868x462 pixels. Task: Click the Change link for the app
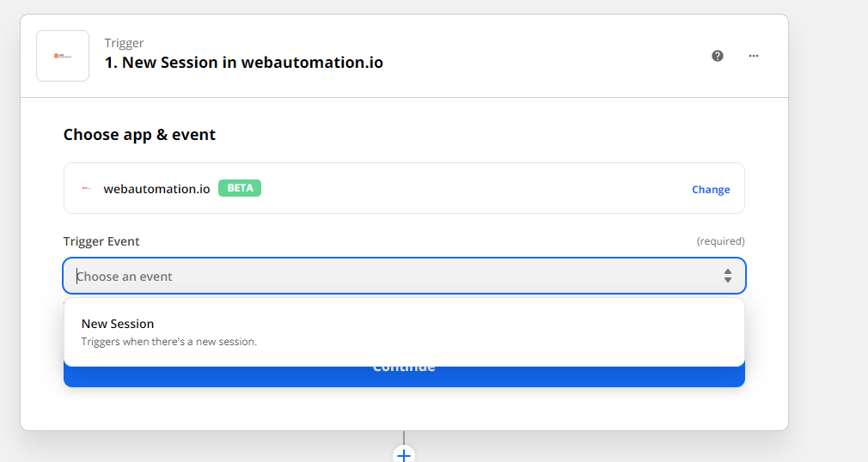tap(711, 189)
